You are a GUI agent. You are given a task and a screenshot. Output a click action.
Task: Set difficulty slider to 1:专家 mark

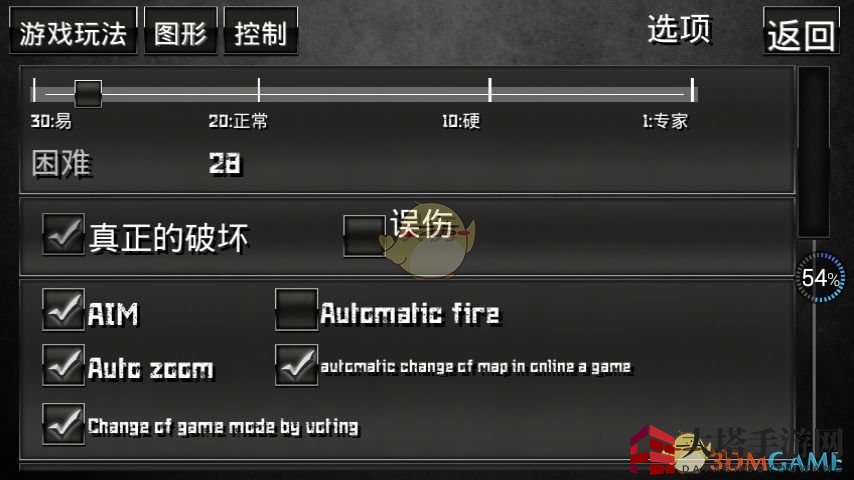[x=692, y=90]
